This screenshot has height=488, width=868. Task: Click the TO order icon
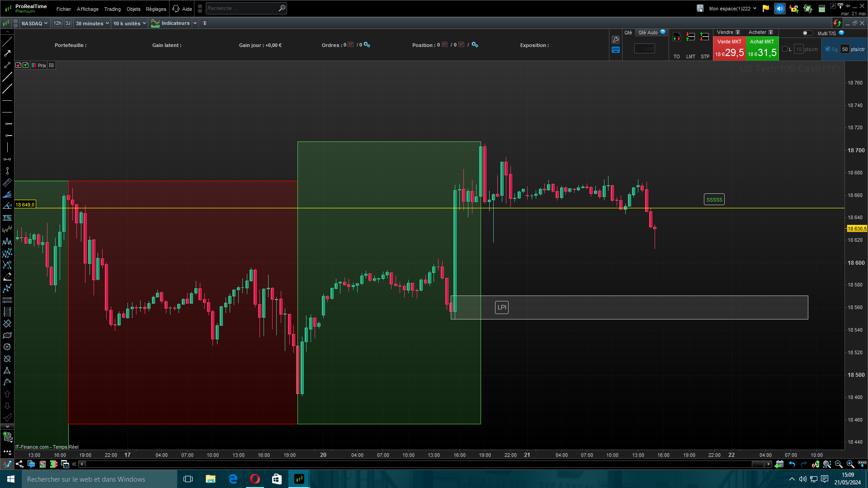click(x=676, y=38)
